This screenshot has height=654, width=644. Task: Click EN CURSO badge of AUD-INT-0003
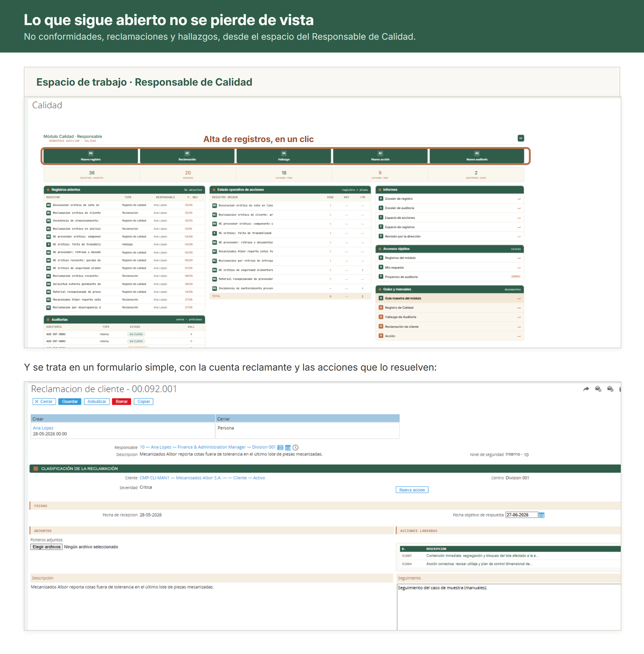tap(136, 341)
